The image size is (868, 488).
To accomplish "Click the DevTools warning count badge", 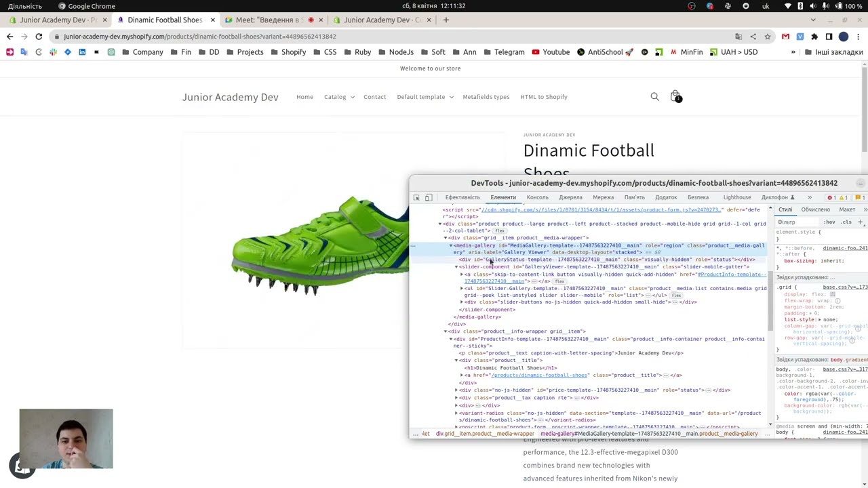I will (843, 197).
